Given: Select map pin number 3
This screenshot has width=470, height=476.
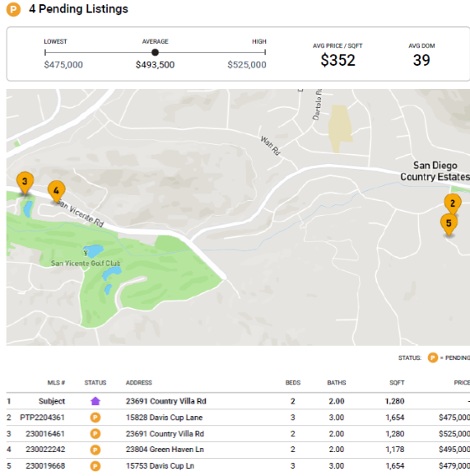Looking at the screenshot, I should coord(25,183).
